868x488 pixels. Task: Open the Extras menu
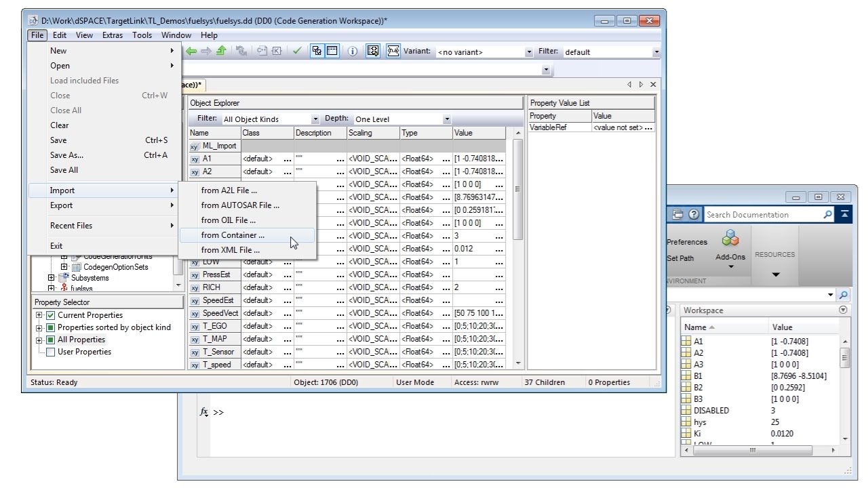coord(113,35)
